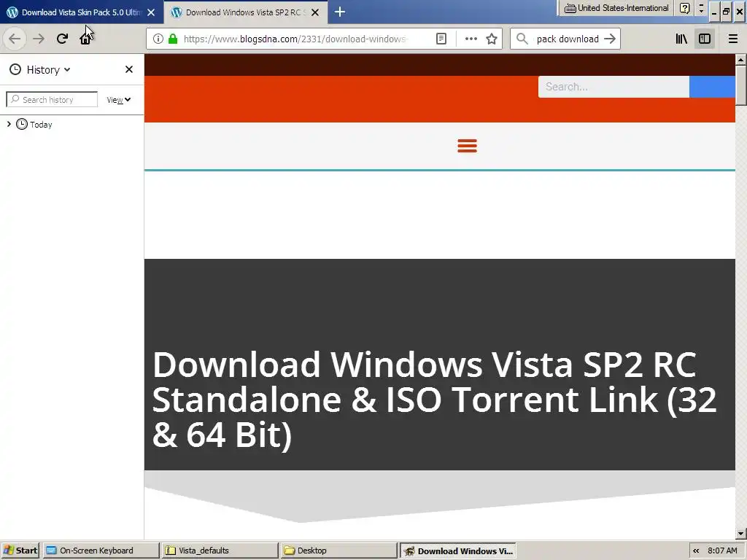This screenshot has width=747, height=560.
Task: Open the History sidebar switcher dropdown
Action: point(40,69)
